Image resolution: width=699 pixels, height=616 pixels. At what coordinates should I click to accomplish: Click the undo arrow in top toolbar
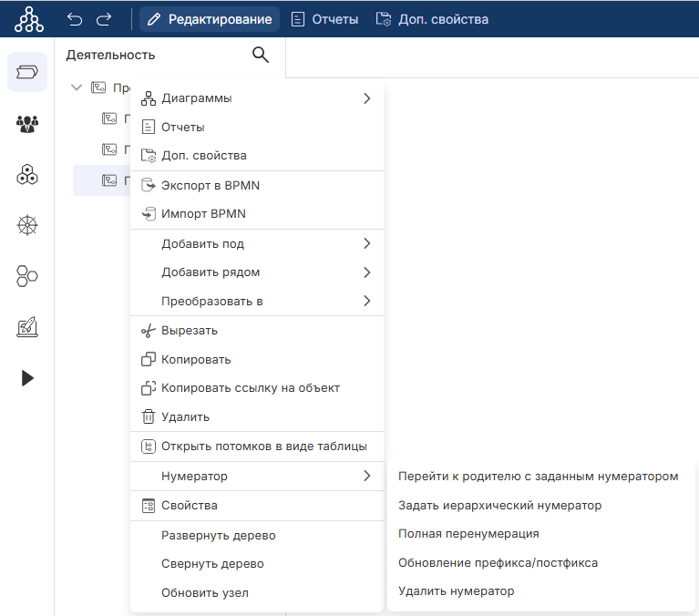(x=76, y=19)
